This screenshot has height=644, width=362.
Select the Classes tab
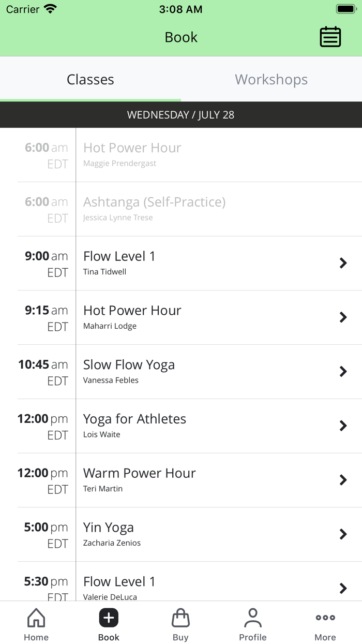click(90, 79)
